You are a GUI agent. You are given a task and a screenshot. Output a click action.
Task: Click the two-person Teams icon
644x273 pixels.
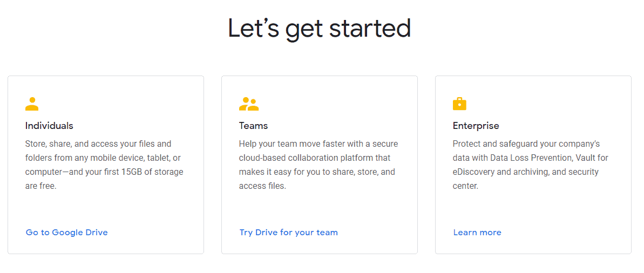(249, 104)
